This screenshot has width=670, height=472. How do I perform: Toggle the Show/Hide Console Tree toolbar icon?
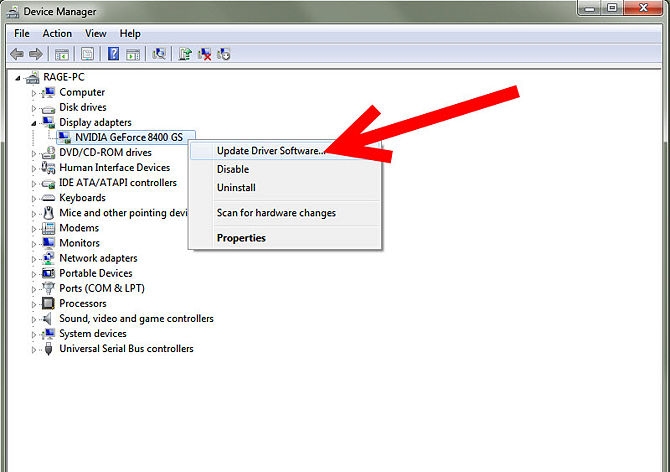click(x=62, y=54)
